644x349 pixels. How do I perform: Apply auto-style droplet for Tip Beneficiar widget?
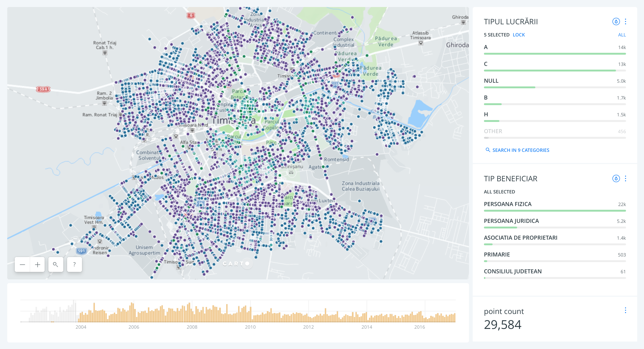pyautogui.click(x=616, y=178)
